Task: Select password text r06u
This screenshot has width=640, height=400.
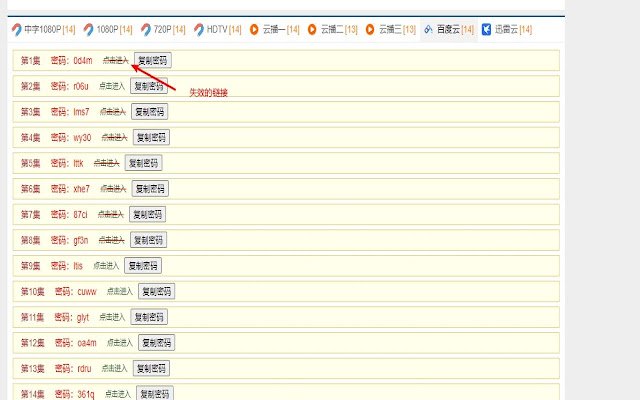Action: [81, 87]
